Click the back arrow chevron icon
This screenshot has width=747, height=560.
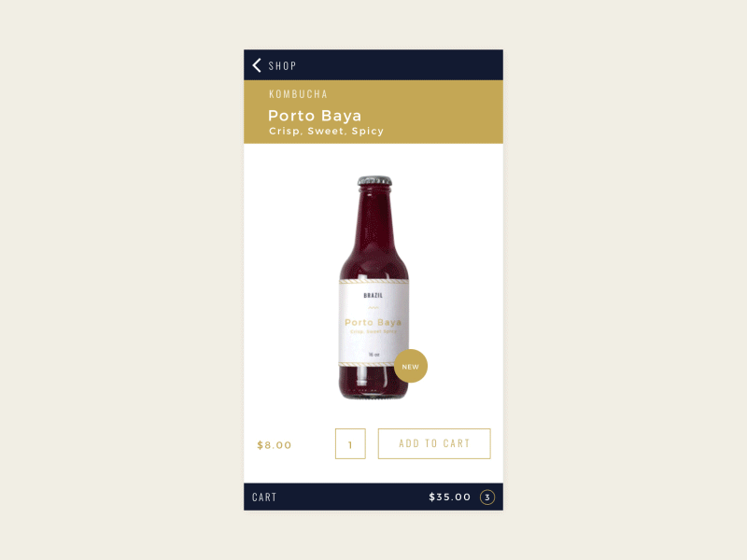[x=254, y=64]
